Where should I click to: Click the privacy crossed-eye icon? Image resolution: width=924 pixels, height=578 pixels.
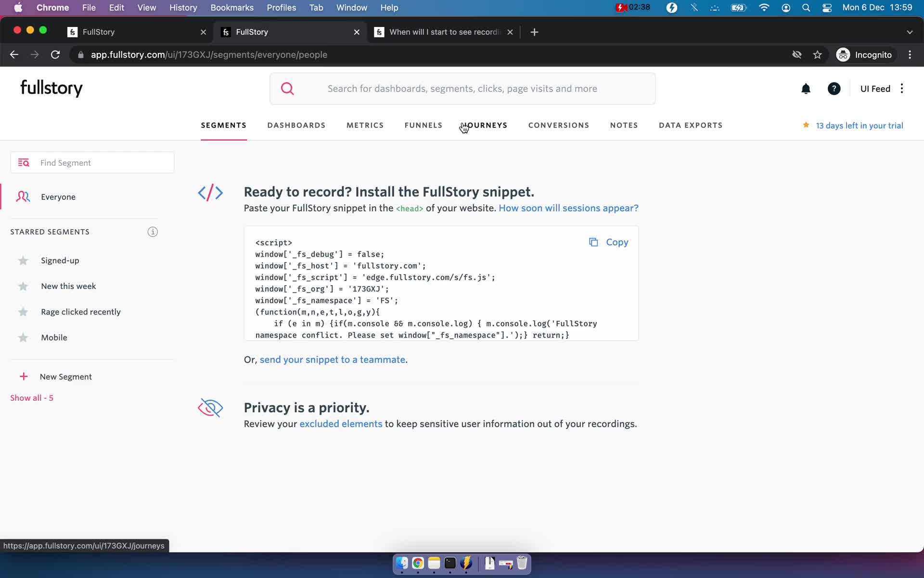pyautogui.click(x=210, y=407)
